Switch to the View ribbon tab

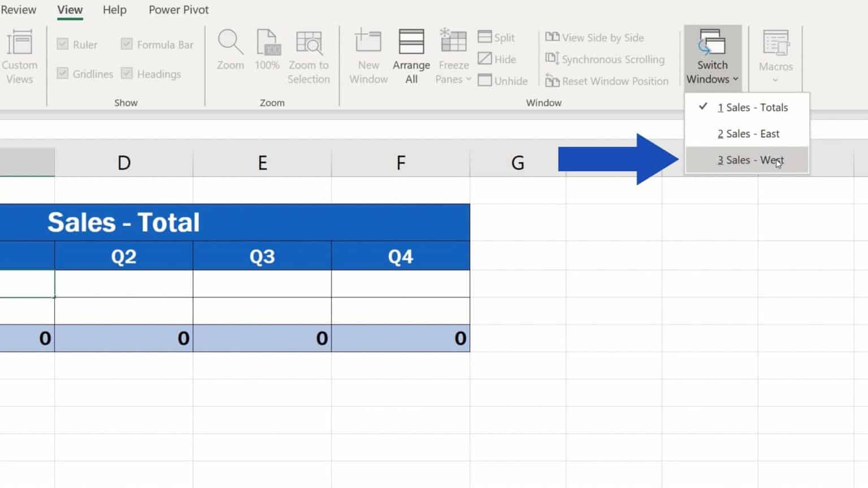70,10
